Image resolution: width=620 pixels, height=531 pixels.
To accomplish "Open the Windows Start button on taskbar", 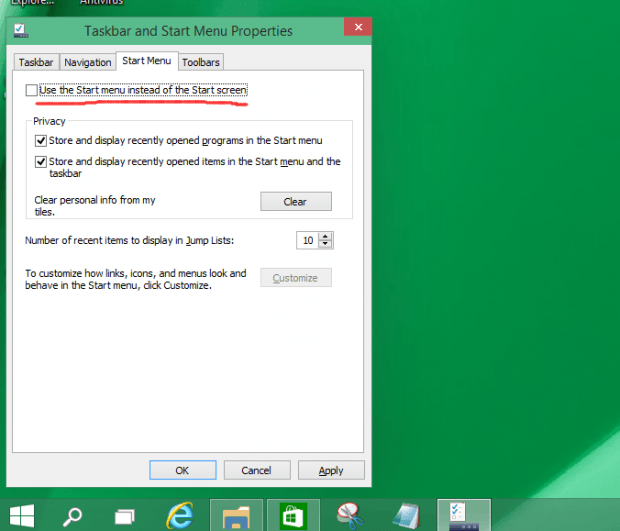I will (x=22, y=515).
